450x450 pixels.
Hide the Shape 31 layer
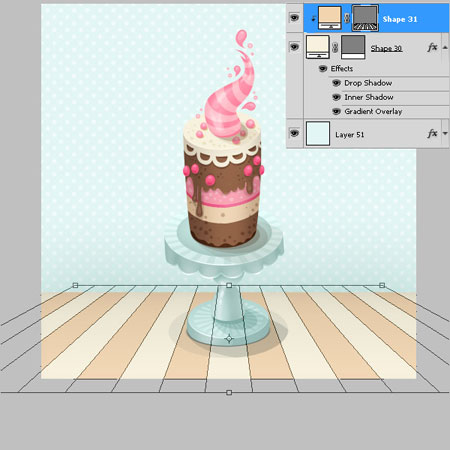294,17
